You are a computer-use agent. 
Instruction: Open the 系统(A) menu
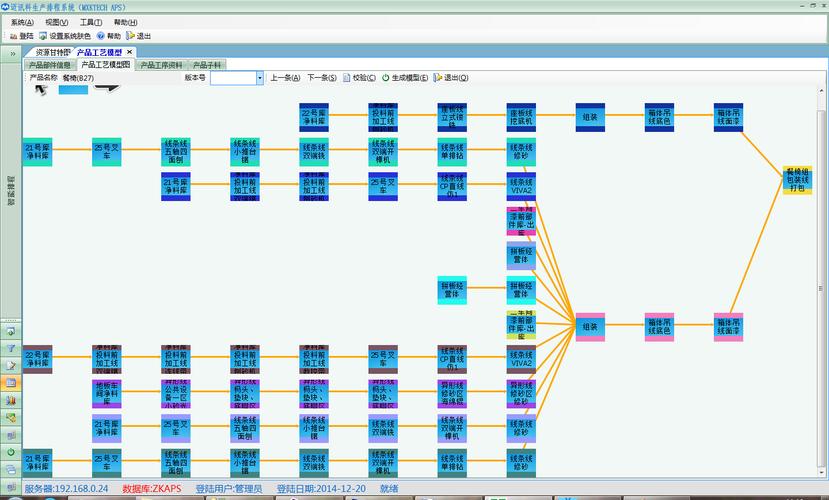tap(22, 22)
